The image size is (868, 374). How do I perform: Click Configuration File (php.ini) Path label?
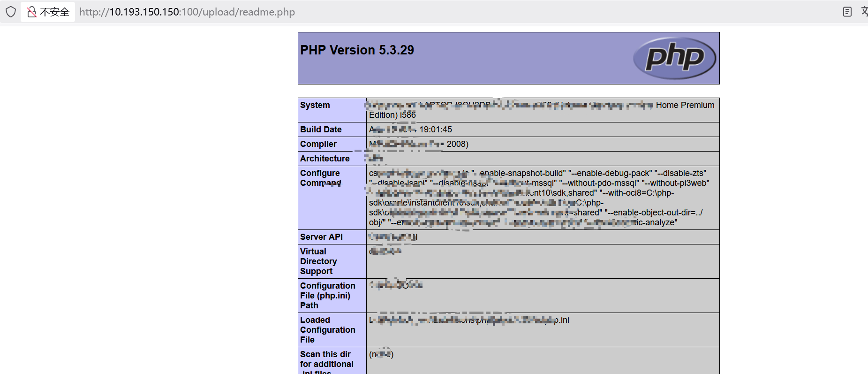(x=327, y=296)
